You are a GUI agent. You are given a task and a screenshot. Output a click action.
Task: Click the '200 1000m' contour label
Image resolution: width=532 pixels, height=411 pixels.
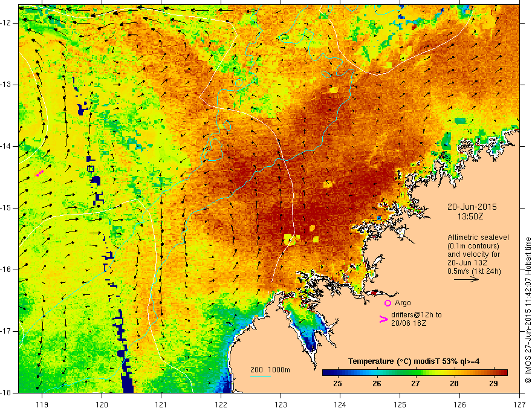tap(270, 370)
